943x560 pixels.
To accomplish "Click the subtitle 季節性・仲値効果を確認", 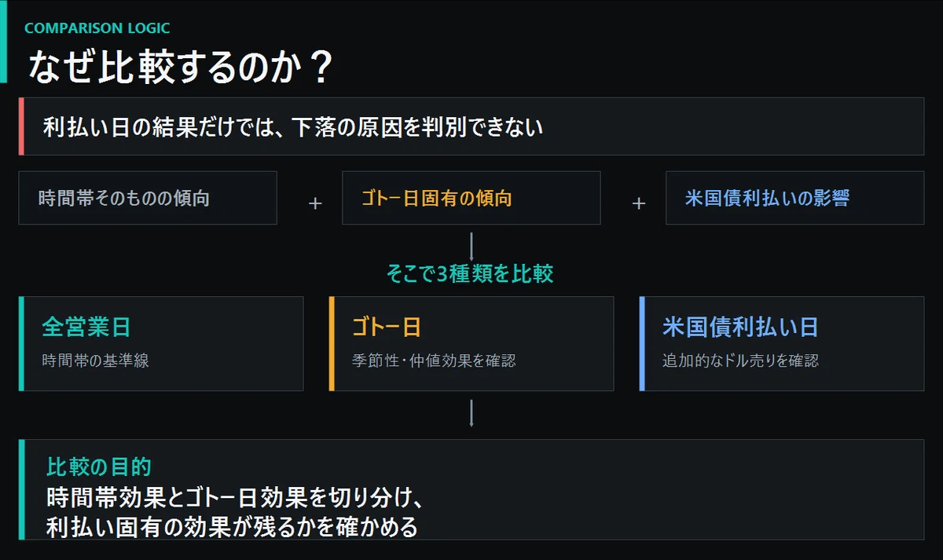I will [x=434, y=361].
